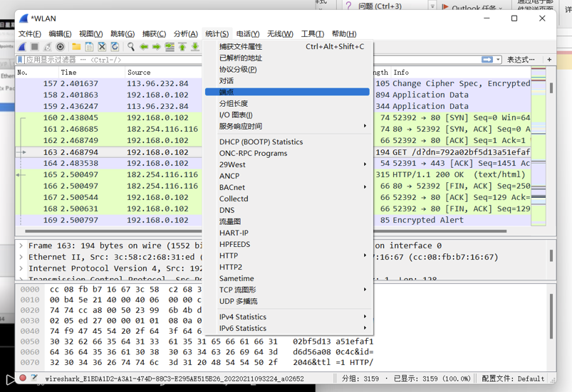Open 服务响应时间 submenu
The height and width of the screenshot is (392, 572).
288,126
